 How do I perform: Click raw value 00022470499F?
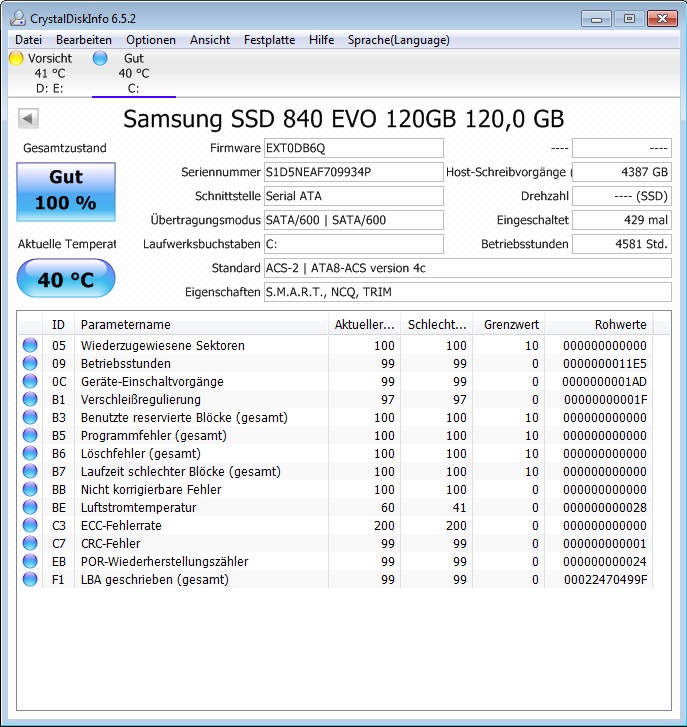pyautogui.click(x=605, y=580)
